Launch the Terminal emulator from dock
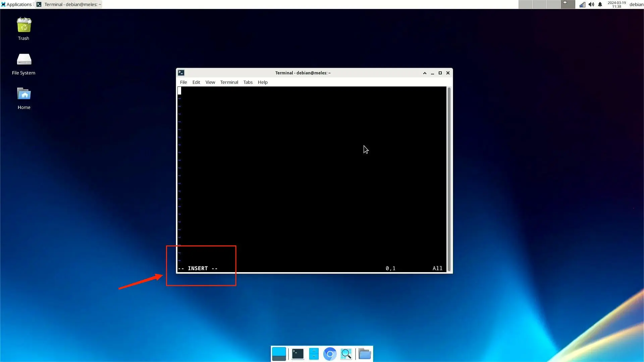The image size is (644, 362). click(298, 354)
